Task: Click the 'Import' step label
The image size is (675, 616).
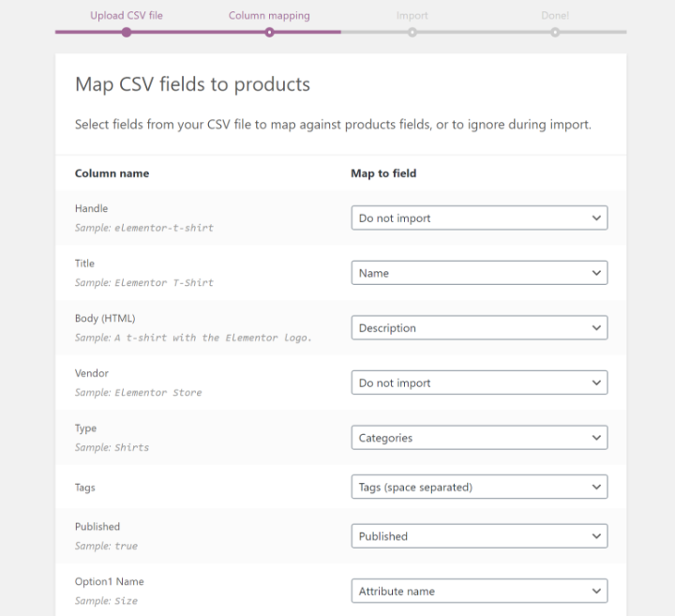Action: point(412,16)
